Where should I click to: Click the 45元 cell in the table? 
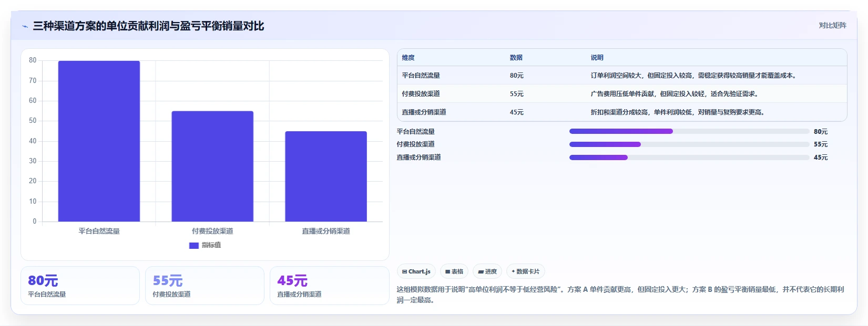click(x=517, y=112)
